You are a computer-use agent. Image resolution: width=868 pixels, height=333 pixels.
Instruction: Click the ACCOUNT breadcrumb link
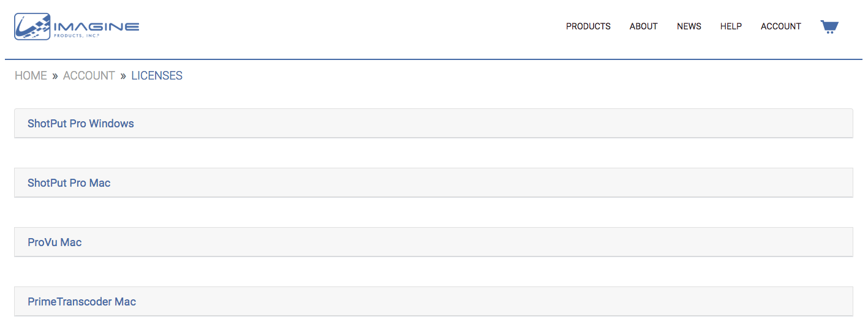pos(89,76)
